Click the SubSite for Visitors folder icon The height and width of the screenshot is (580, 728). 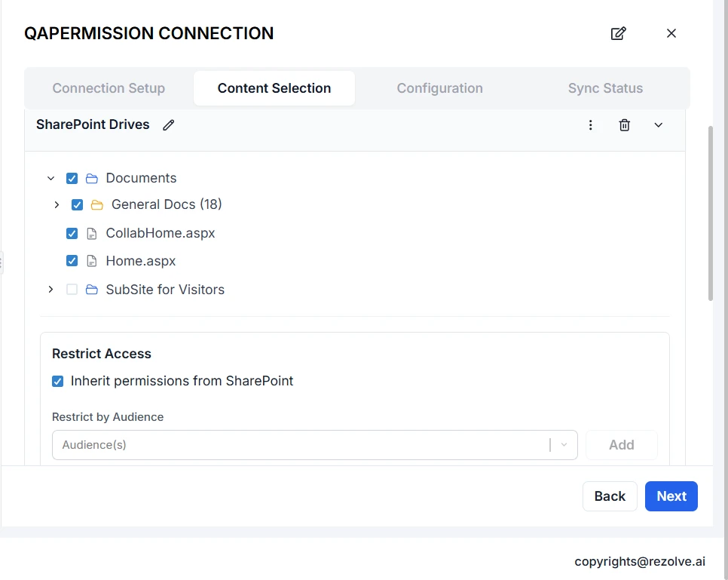tap(92, 290)
